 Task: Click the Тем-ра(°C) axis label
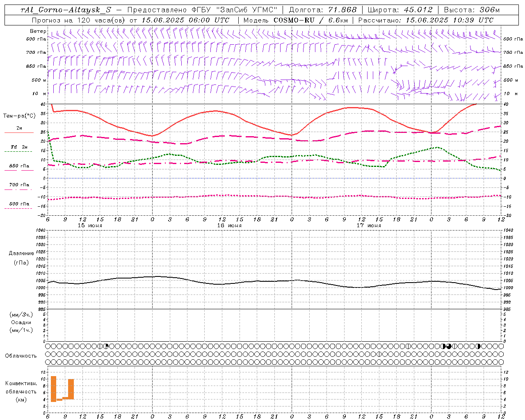tap(19, 116)
